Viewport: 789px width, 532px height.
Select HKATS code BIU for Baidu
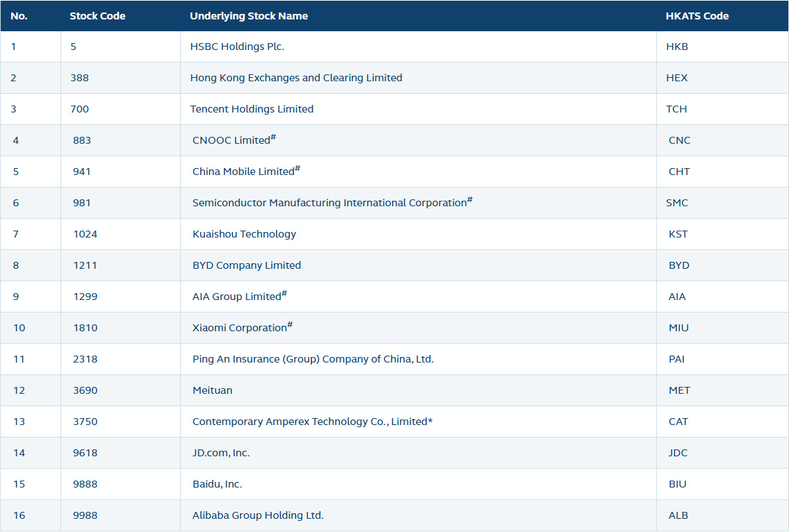[676, 484]
